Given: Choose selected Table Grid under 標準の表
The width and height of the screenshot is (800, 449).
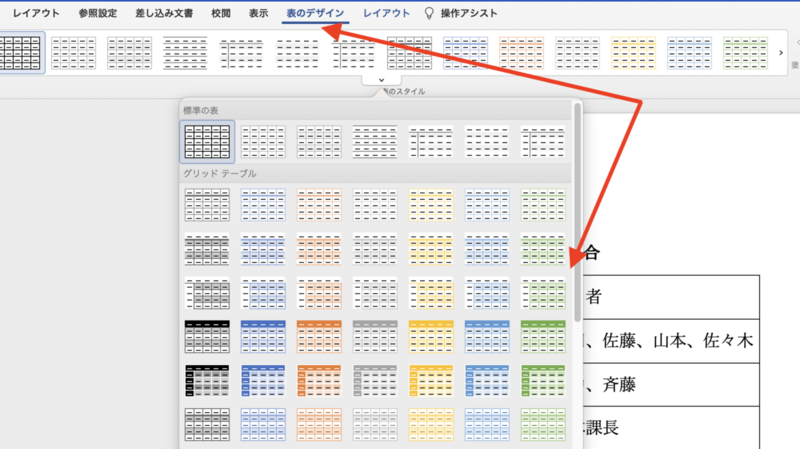Looking at the screenshot, I should click(x=207, y=142).
